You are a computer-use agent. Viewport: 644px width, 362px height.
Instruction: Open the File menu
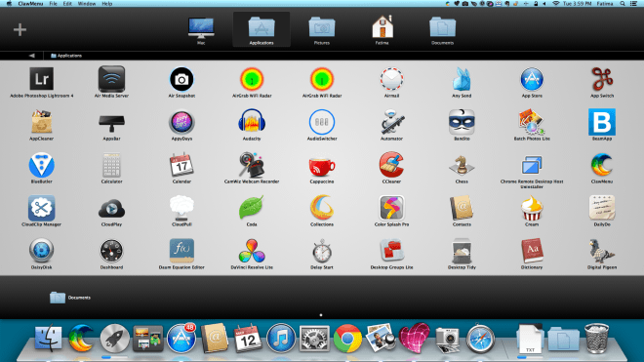pos(54,4)
